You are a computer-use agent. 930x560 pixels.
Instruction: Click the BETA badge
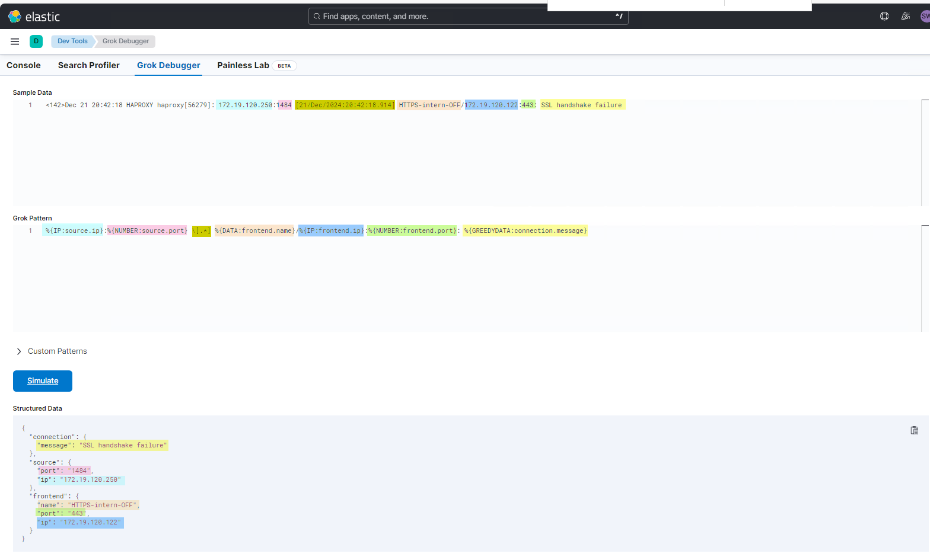pos(284,66)
